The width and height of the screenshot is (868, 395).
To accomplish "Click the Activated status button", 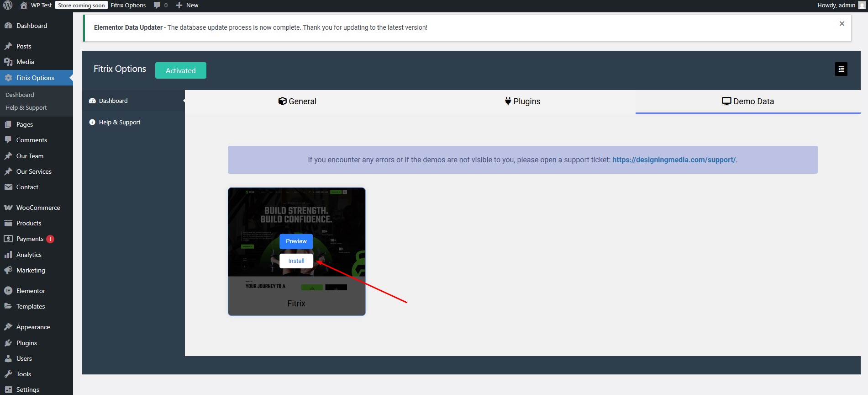I will pyautogui.click(x=180, y=70).
